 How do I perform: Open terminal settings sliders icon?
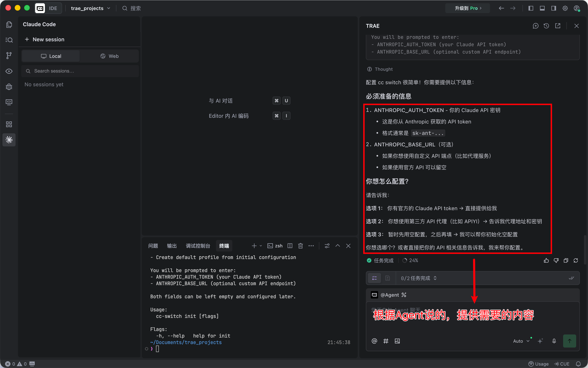tap(327, 246)
